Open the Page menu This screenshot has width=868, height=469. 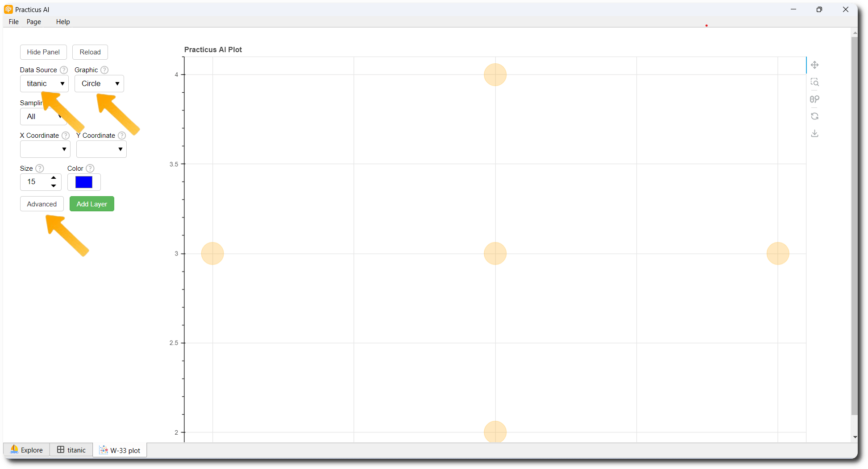tap(34, 22)
